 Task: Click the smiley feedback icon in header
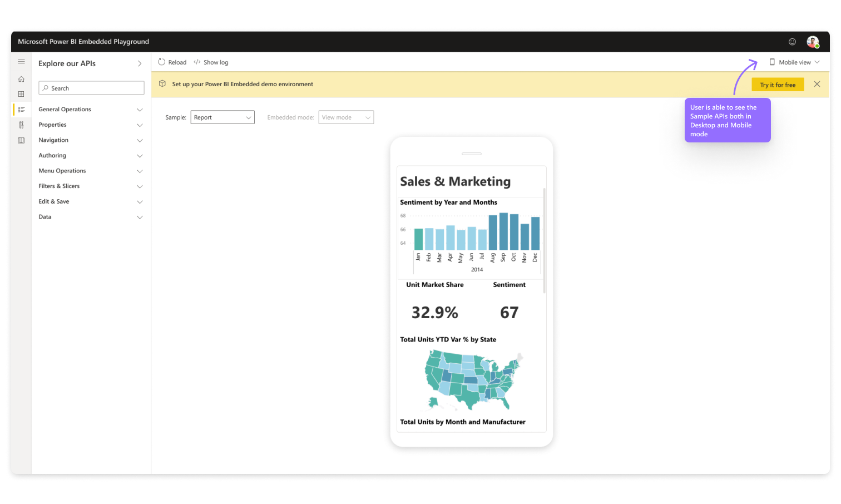[792, 42]
